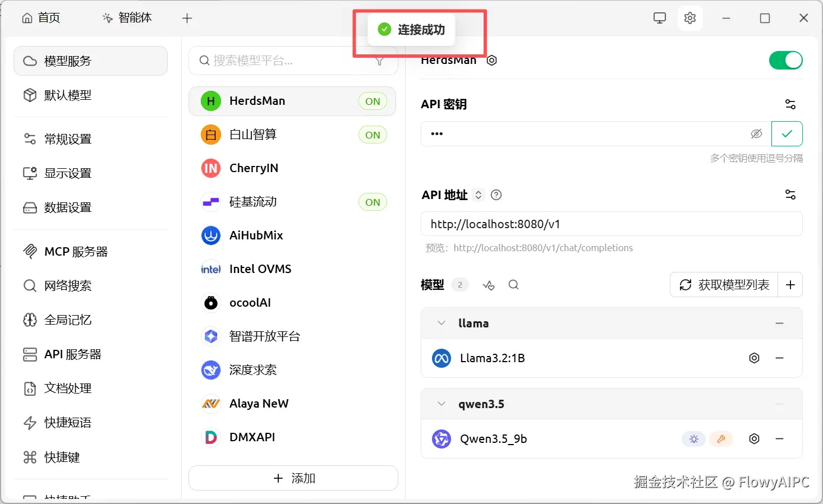Select 模型服务 in settings sidebar
823x504 pixels.
click(90, 61)
